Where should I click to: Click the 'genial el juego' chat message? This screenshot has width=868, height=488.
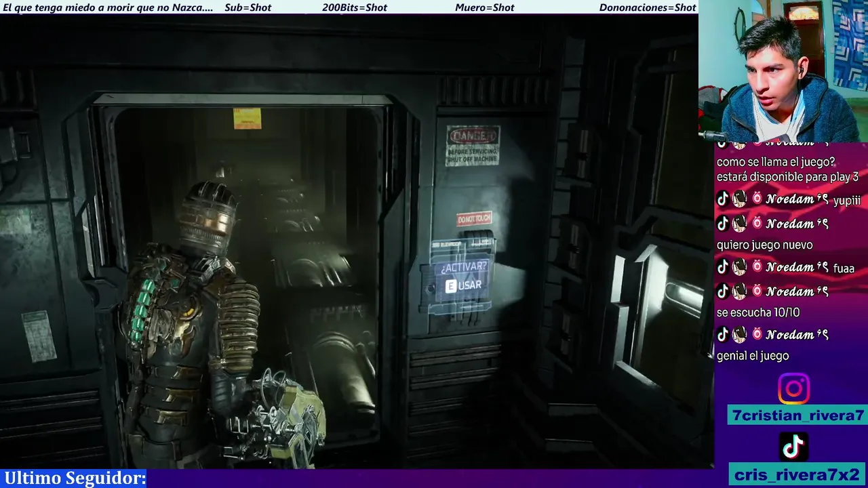click(753, 356)
